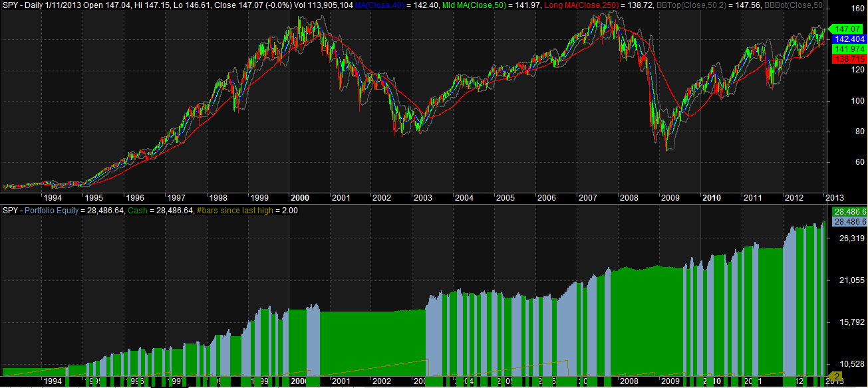Select year 2005 on the price chart axis

click(506, 198)
